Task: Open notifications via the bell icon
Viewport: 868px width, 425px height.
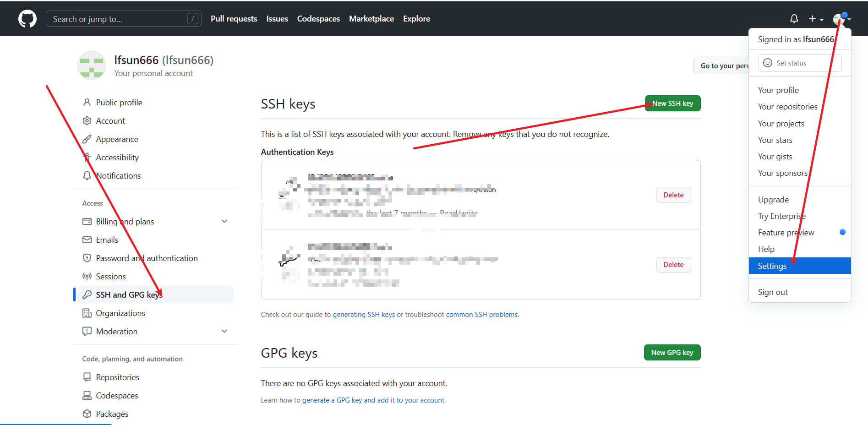Action: (x=794, y=18)
